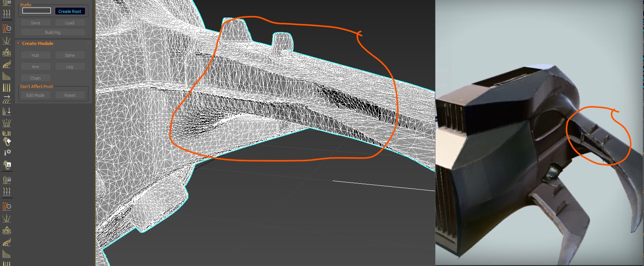The image size is (644, 266).
Task: Create a Spine module
Action: (70, 55)
